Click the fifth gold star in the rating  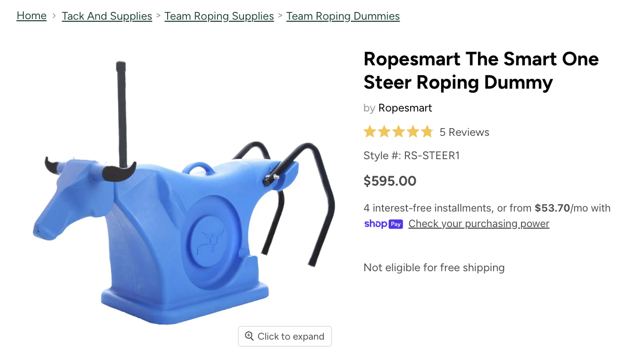coord(427,132)
